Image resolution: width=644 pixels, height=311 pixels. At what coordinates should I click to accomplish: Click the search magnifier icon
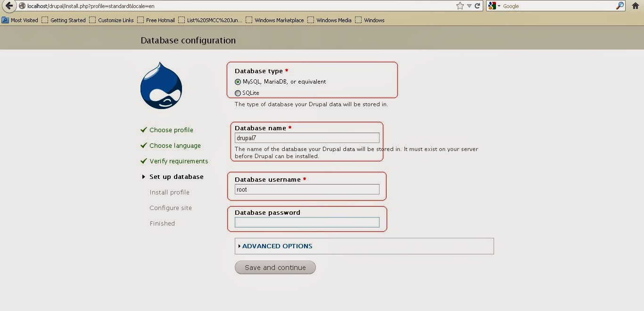pos(620,6)
